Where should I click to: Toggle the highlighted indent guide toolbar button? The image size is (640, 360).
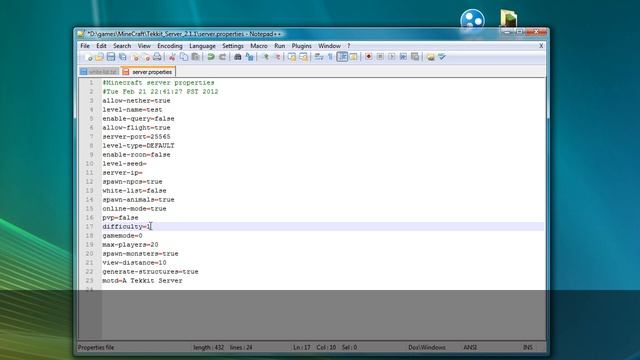pyautogui.click(x=342, y=57)
